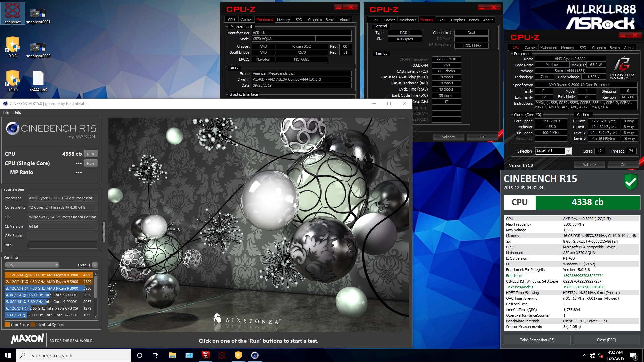The width and height of the screenshot is (644, 362).
Task: Click the Windows Start button
Action: (x=8, y=355)
